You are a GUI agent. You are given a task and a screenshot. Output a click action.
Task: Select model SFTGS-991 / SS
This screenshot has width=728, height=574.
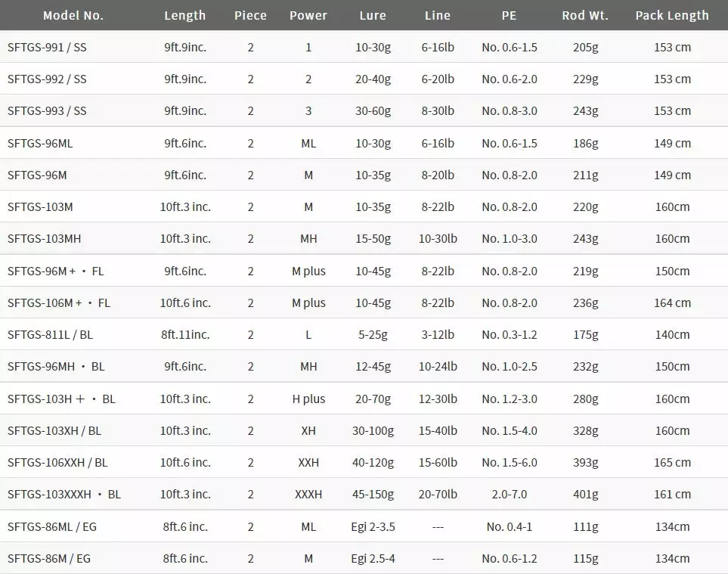click(x=47, y=47)
